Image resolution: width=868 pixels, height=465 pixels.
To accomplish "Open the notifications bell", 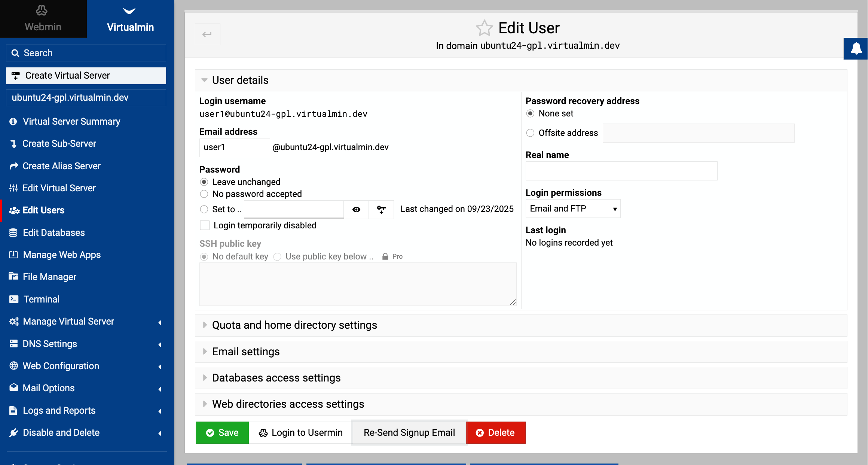I will (x=856, y=49).
